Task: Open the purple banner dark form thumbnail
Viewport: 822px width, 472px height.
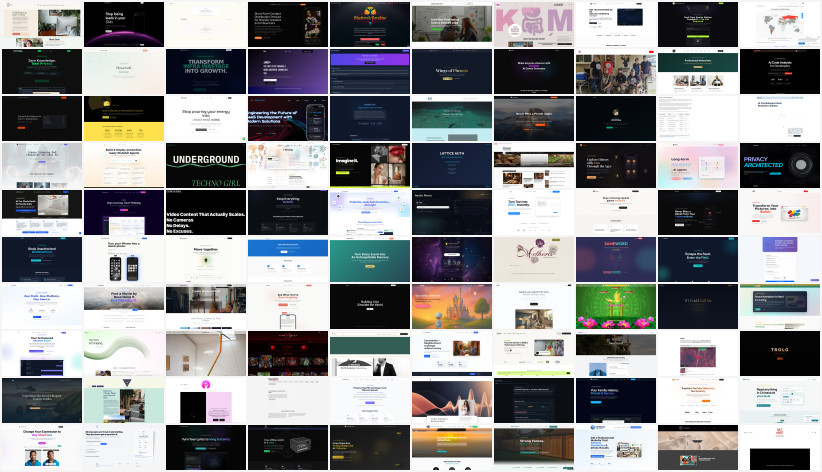Action: point(370,71)
